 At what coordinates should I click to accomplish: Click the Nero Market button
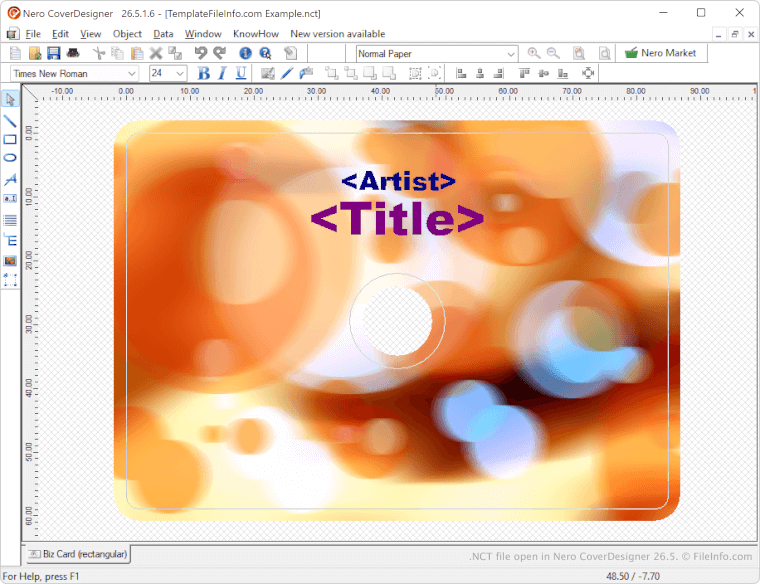tap(660, 53)
